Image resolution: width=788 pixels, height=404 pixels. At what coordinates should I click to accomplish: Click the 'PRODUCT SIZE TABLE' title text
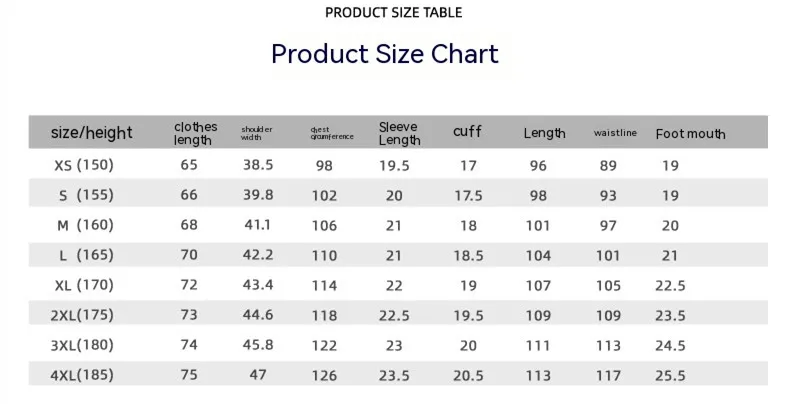[393, 13]
